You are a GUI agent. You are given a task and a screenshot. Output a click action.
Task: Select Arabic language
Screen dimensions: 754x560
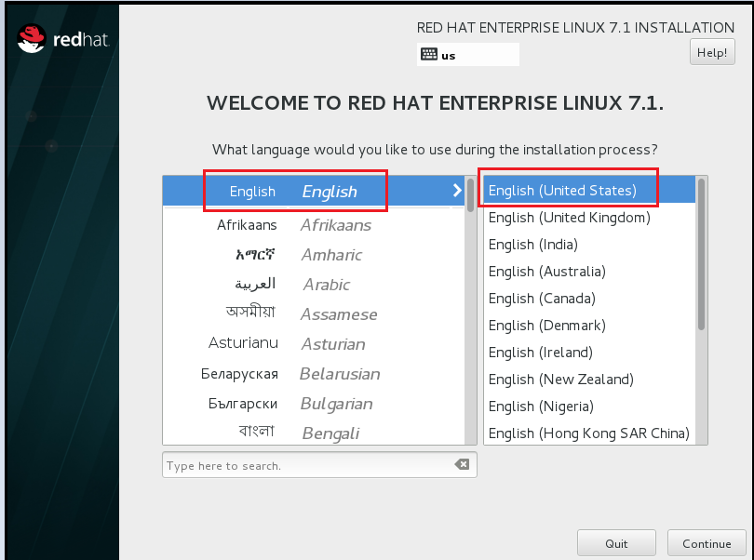coord(314,285)
